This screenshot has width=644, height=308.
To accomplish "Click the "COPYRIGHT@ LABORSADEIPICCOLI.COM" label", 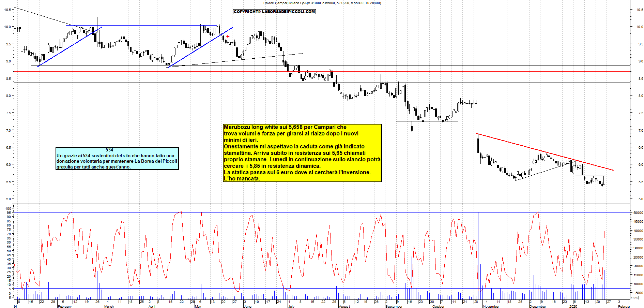I will pos(274,12).
